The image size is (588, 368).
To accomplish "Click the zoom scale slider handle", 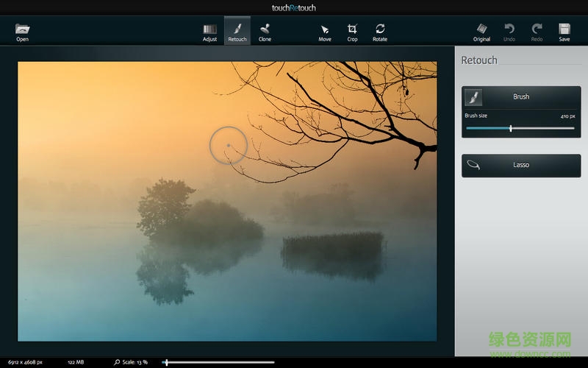I will [167, 362].
